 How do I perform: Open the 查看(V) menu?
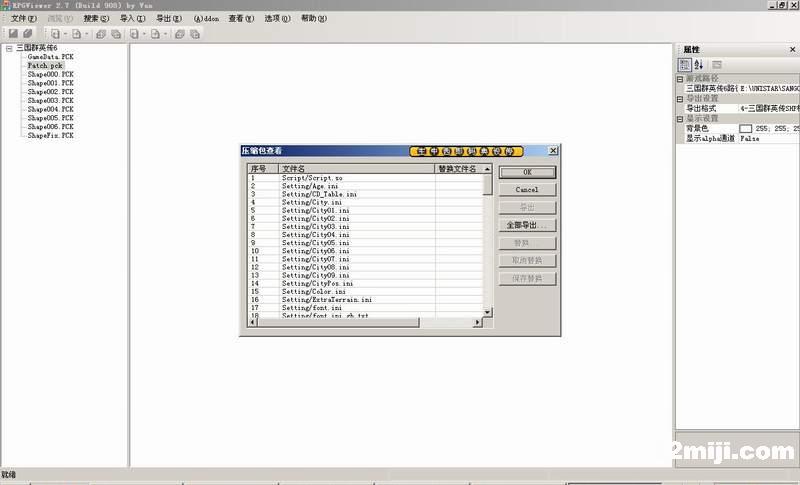coord(241,18)
